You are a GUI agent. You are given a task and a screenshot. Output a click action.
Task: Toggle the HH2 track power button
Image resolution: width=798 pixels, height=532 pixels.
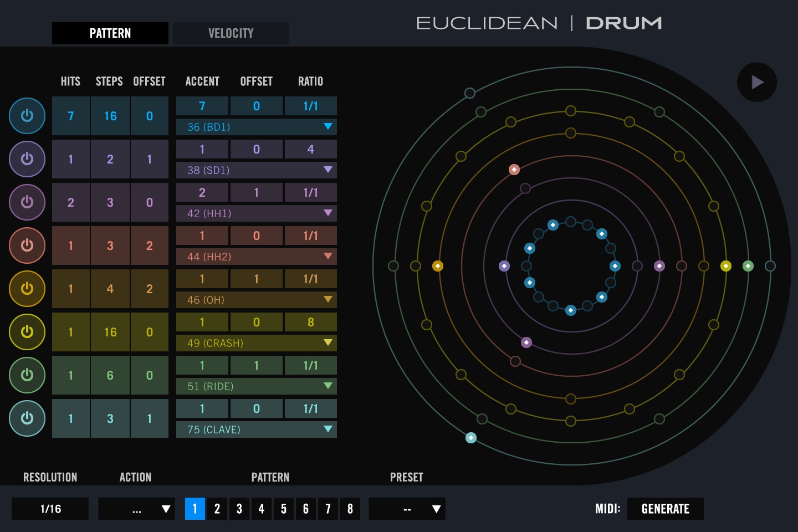(27, 245)
